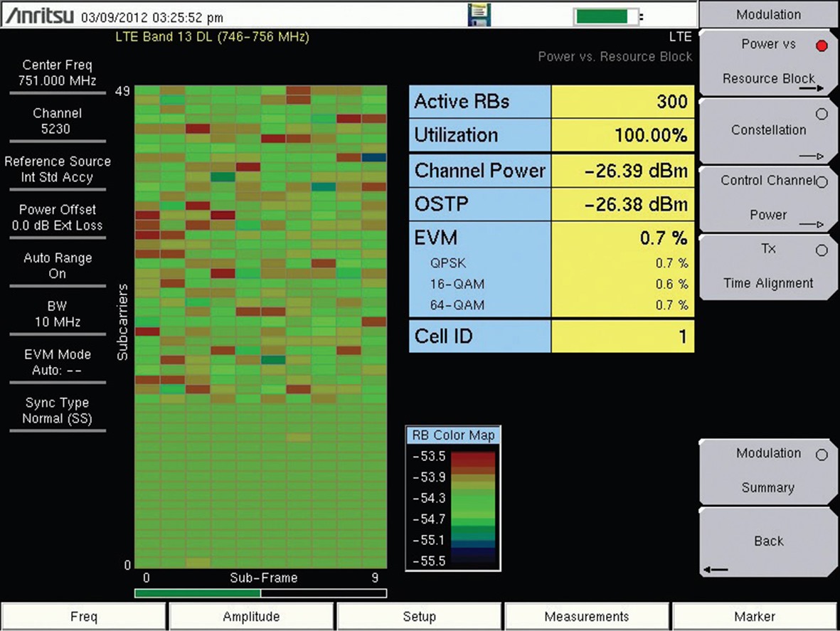Viewport: 840px width, 631px height.
Task: Click the RB Color Map gradient scale
Action: pos(469,508)
